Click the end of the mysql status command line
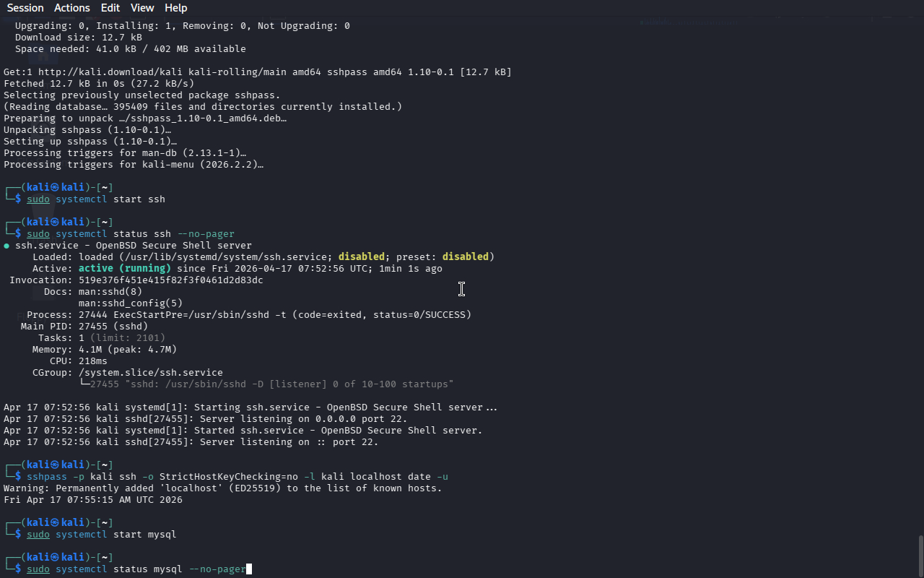The image size is (924, 578). (248, 569)
